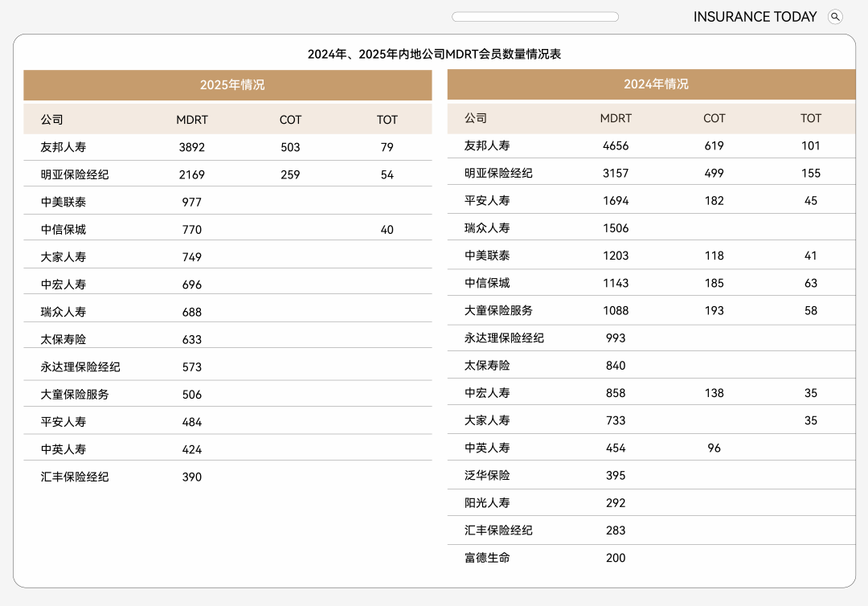Click the 阳光人寿 company name
Viewport: 868px width, 606px height.
click(x=487, y=503)
